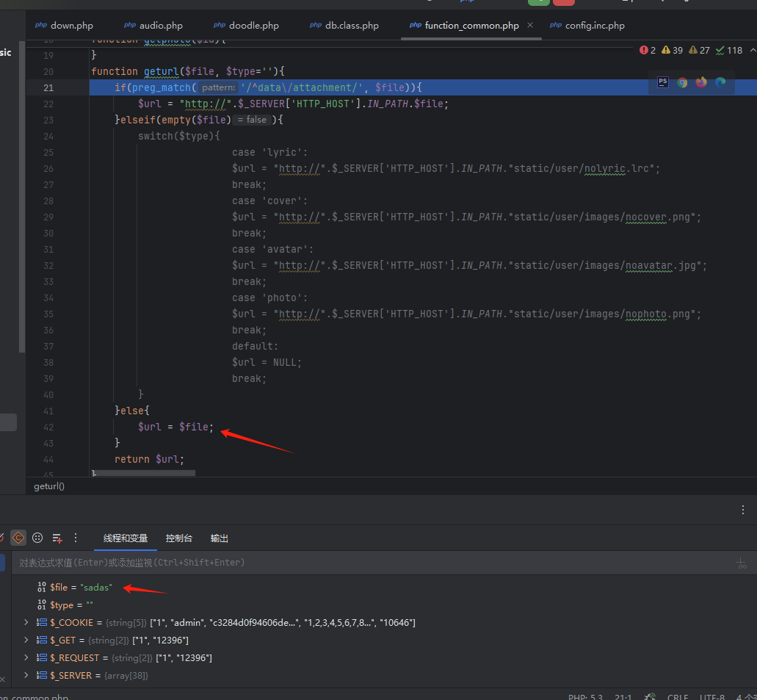Click the PHP: 5.3 language level
This screenshot has height=700, width=757.
(x=584, y=697)
